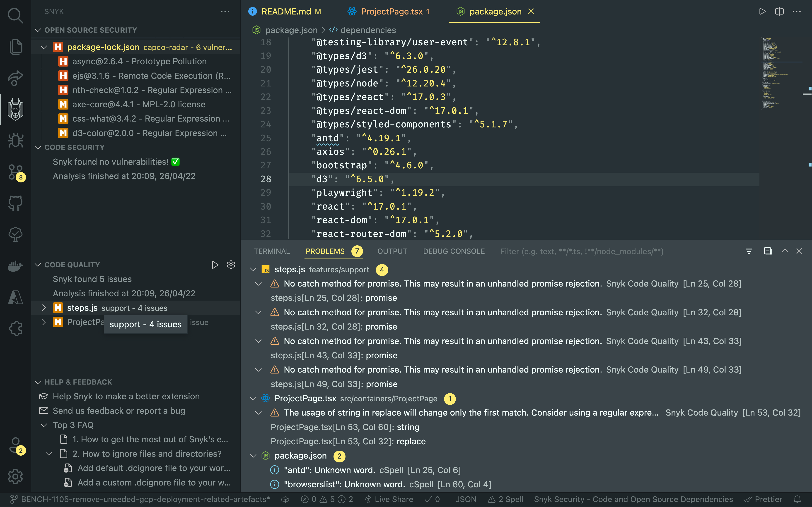Image resolution: width=812 pixels, height=507 pixels.
Task: Collapse the Open Source Security section
Action: [38, 30]
